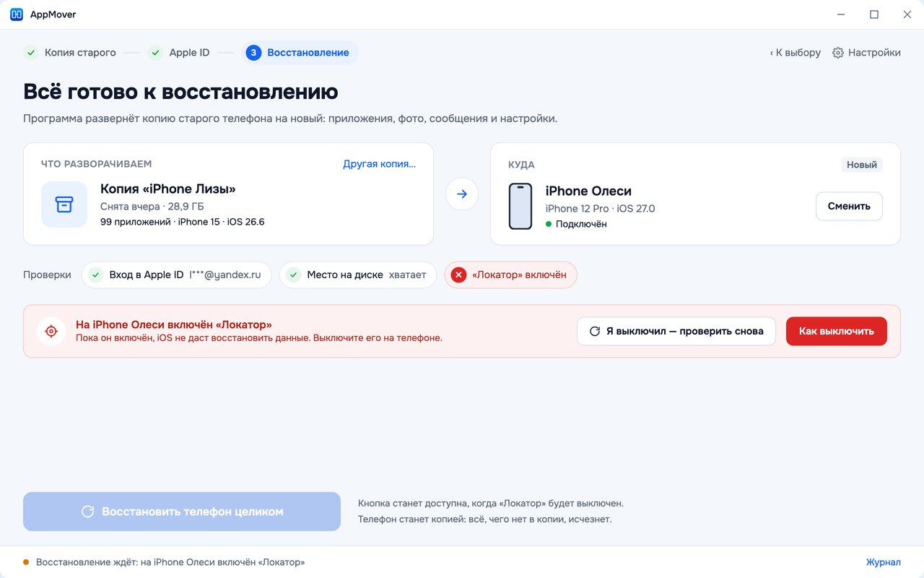Click the Вход в Apple ID check chip
The width and height of the screenshot is (924, 578).
pos(176,275)
